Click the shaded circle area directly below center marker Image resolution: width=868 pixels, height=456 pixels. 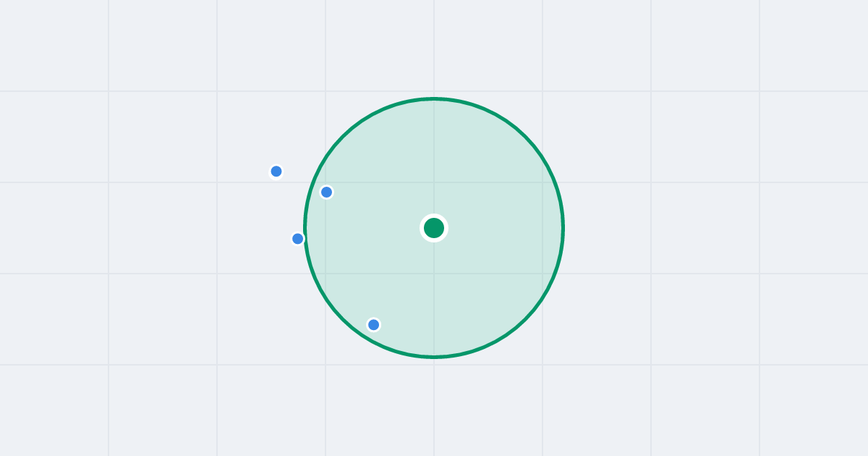434,297
